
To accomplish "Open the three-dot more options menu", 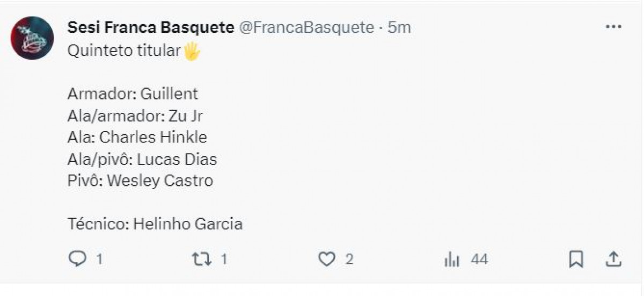I will click(x=613, y=27).
